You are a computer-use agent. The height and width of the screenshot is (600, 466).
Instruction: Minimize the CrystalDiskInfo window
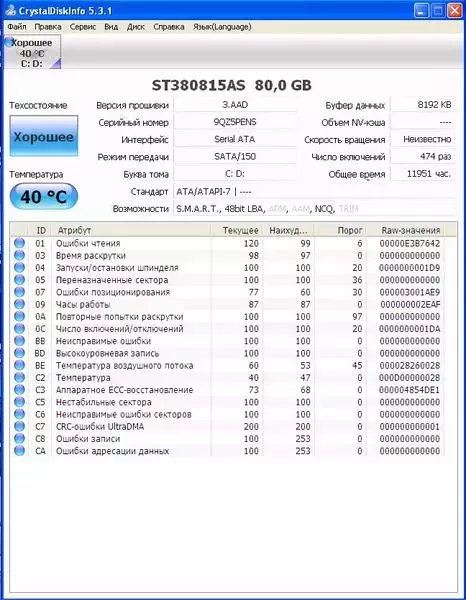point(421,11)
